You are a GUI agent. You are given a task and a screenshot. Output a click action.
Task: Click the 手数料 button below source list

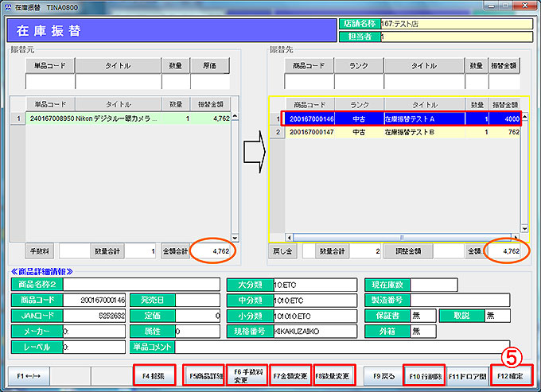[41, 251]
